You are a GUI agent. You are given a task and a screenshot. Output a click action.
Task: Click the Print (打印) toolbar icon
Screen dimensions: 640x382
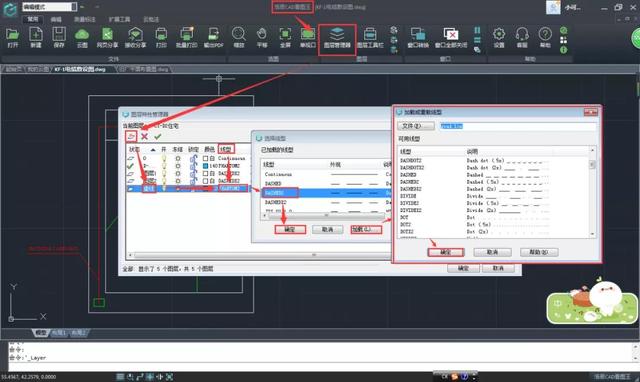[x=161, y=38]
